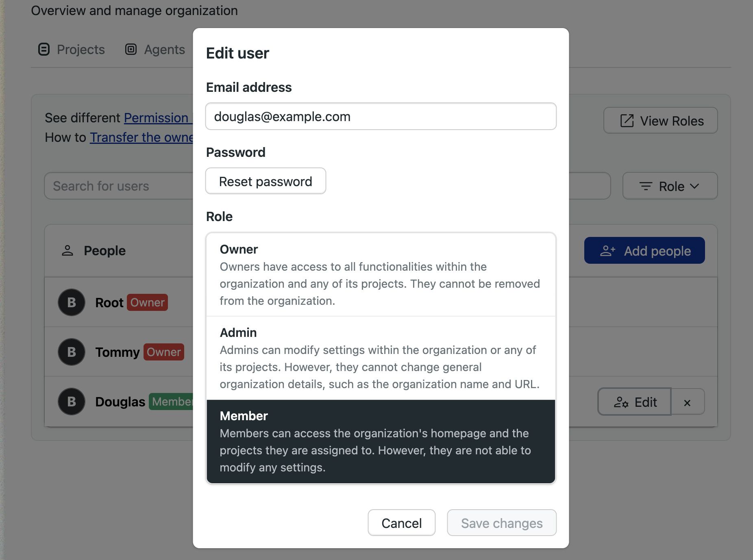This screenshot has height=560, width=753.
Task: Click Douglas's Member badge
Action: (x=171, y=402)
